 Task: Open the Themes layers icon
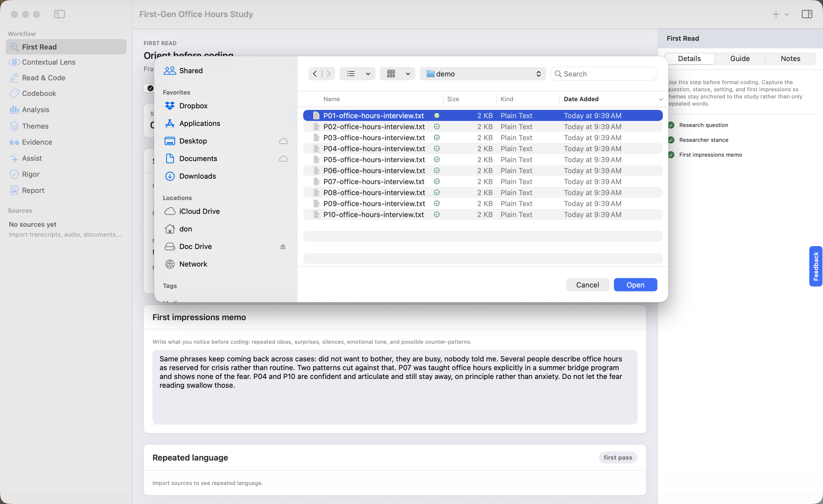click(14, 126)
